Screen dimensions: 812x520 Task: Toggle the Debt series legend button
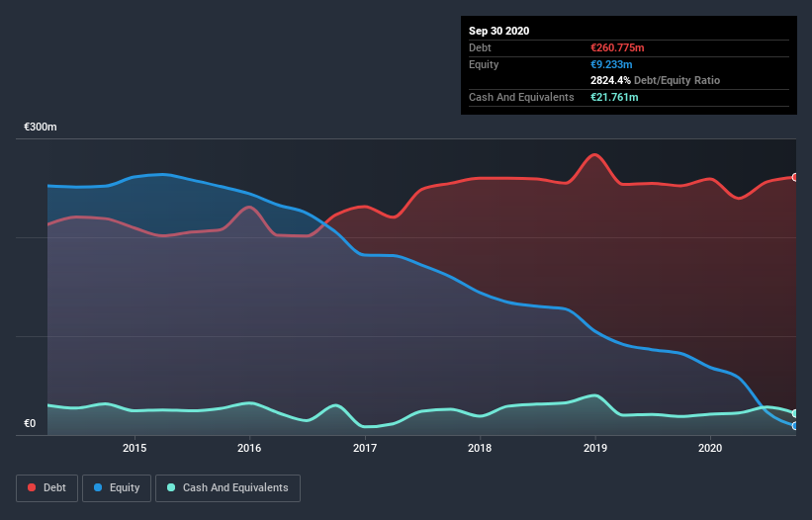click(x=47, y=488)
